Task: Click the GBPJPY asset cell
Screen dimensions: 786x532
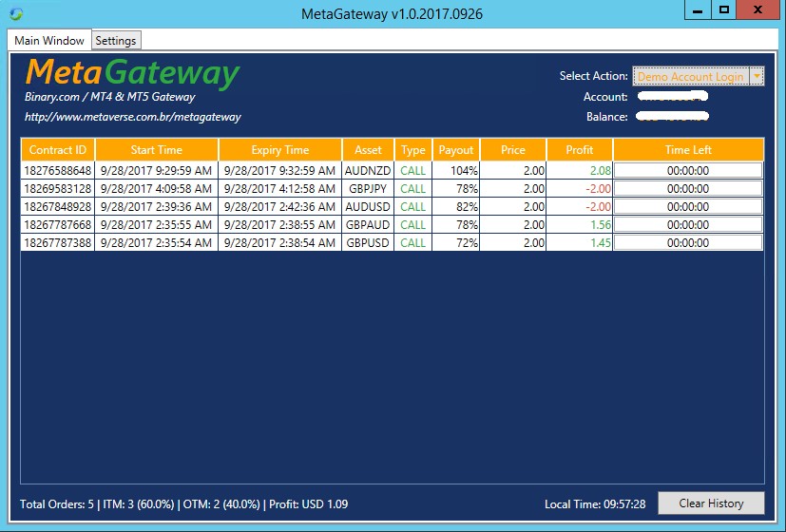Action: tap(368, 189)
